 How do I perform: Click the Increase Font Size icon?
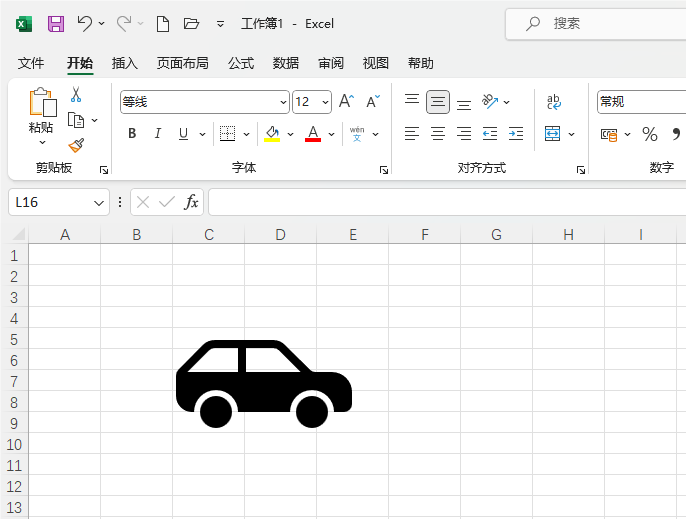(346, 102)
